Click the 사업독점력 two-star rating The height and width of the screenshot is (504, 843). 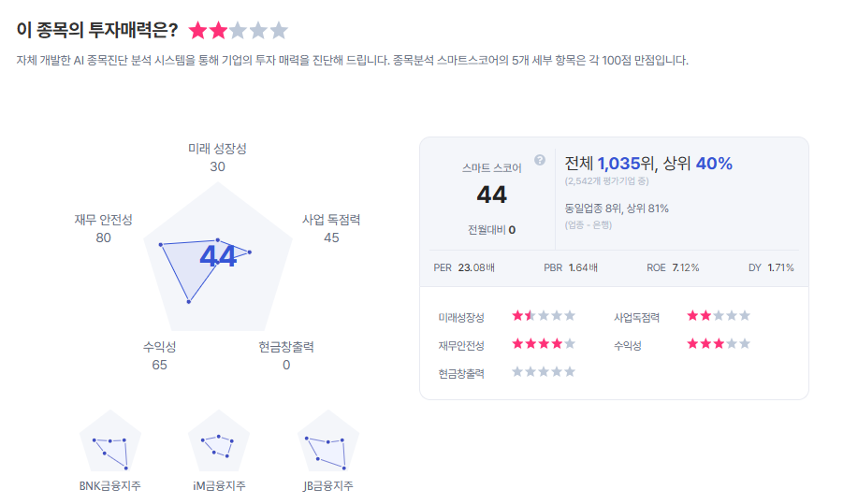tap(719, 316)
